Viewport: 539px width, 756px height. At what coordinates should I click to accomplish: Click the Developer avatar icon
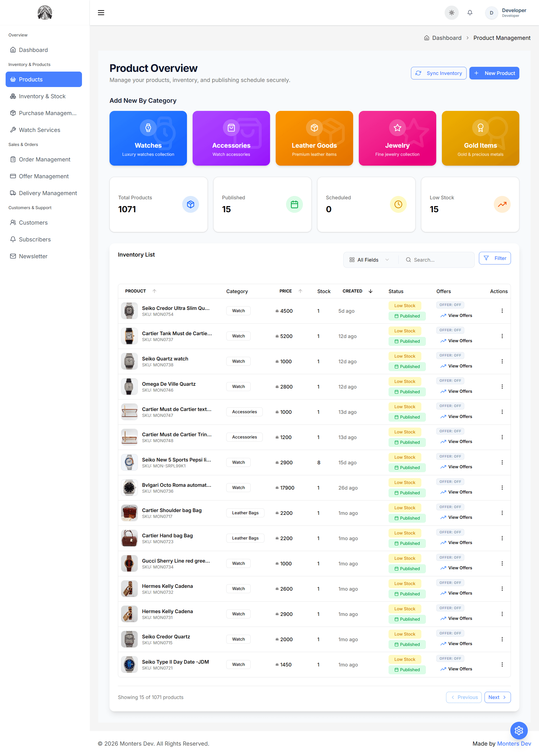[x=491, y=13]
